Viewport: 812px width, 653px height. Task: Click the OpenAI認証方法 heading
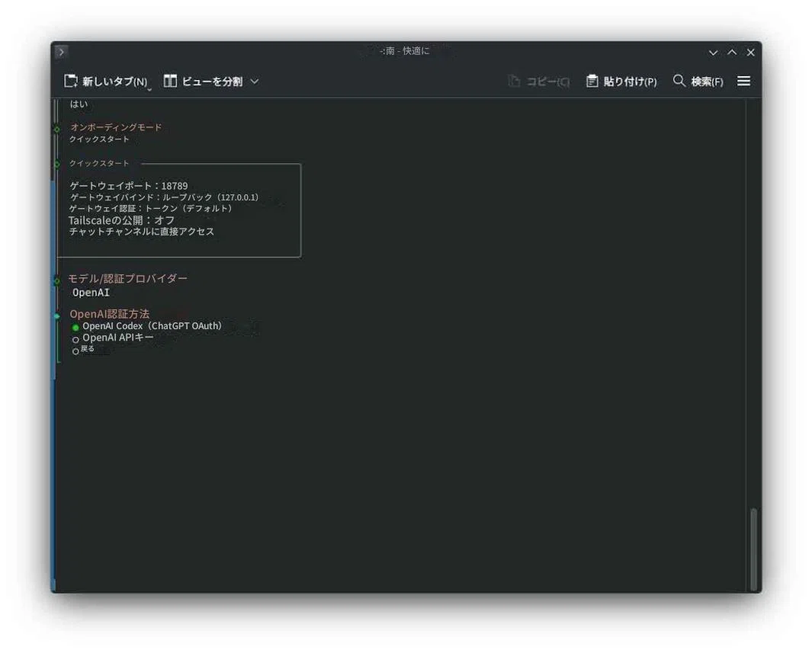(110, 314)
